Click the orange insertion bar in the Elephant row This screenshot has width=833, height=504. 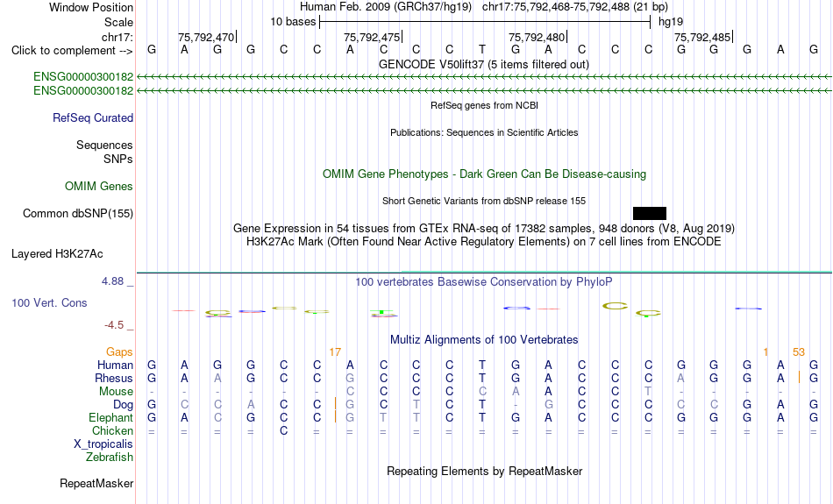click(335, 417)
